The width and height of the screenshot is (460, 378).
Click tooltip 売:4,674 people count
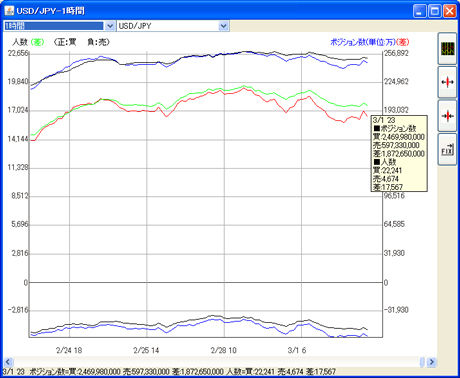(386, 179)
